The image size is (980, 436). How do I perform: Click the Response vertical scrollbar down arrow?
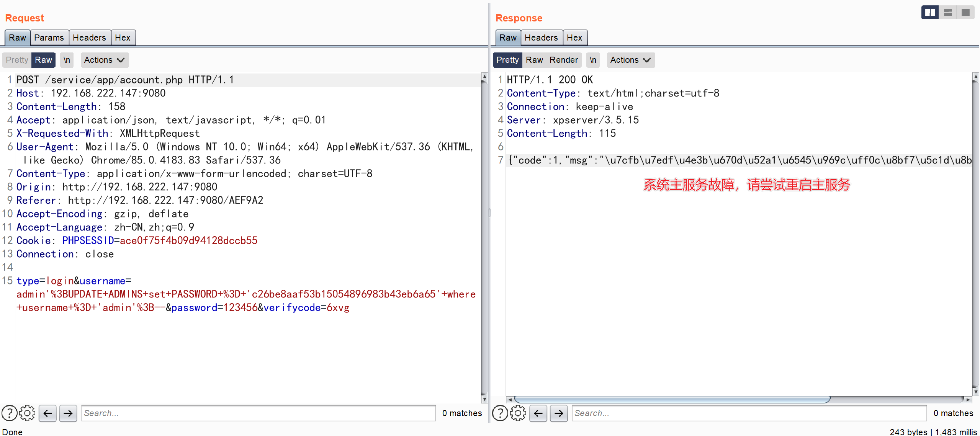click(976, 392)
